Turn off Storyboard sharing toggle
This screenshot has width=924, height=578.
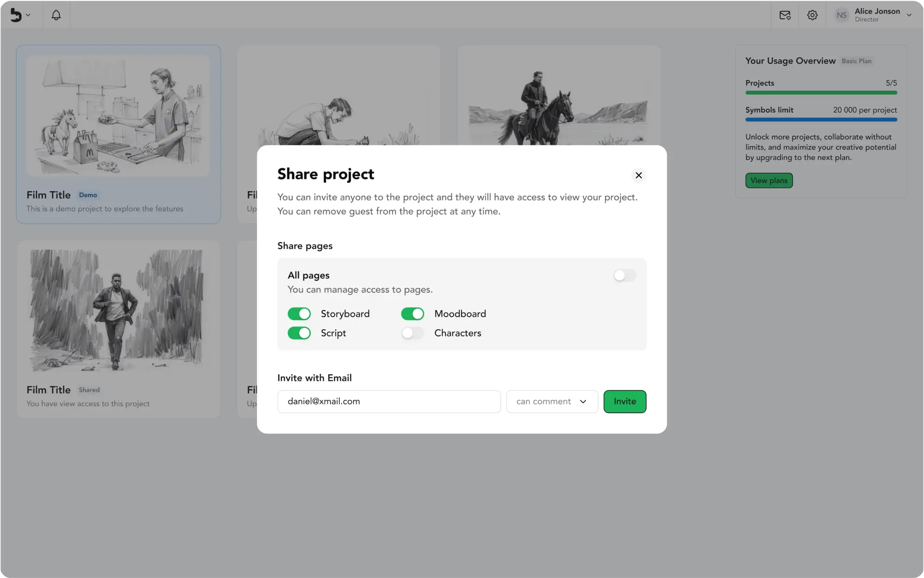pyautogui.click(x=299, y=314)
